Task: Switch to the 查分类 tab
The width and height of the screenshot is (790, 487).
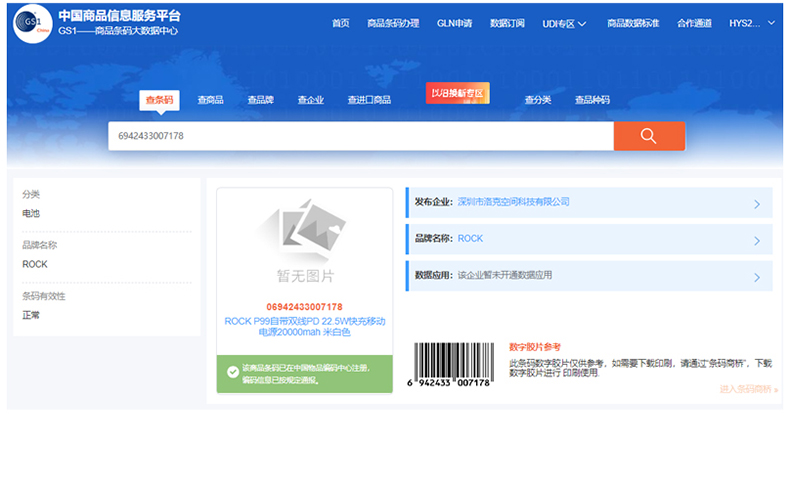Action: (x=538, y=100)
